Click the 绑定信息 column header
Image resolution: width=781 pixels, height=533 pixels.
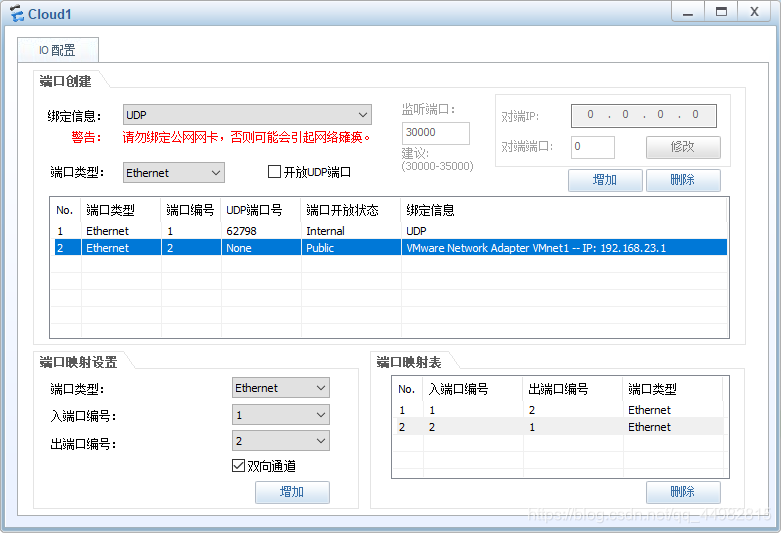(x=564, y=210)
